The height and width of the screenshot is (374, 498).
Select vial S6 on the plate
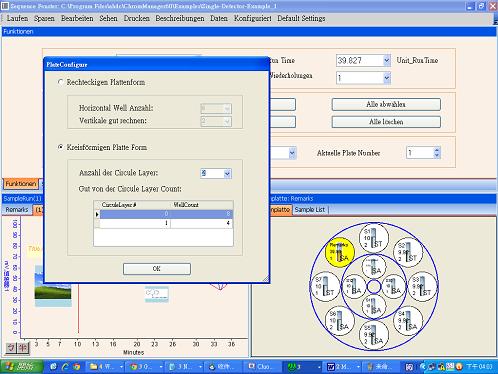coord(340,321)
